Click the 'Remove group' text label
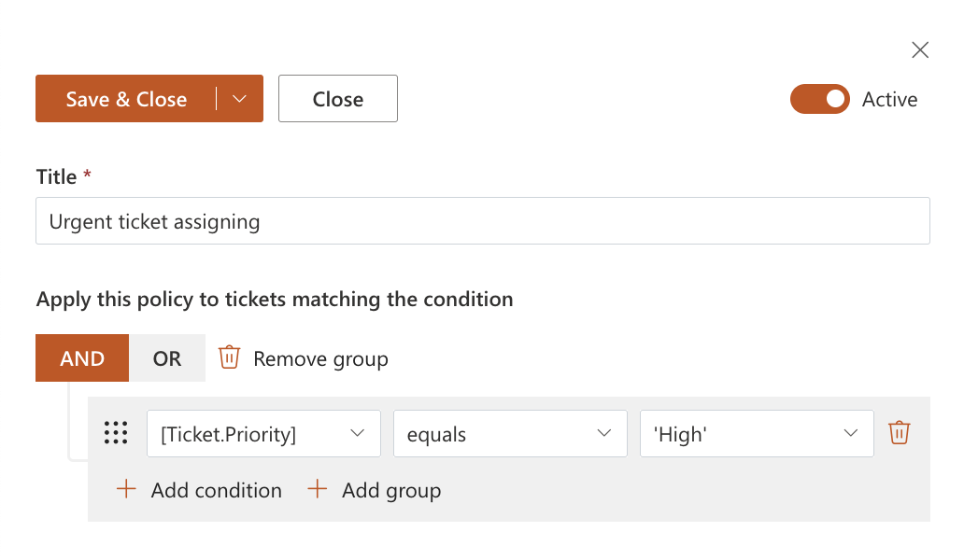Image resolution: width=964 pixels, height=560 pixels. point(320,359)
